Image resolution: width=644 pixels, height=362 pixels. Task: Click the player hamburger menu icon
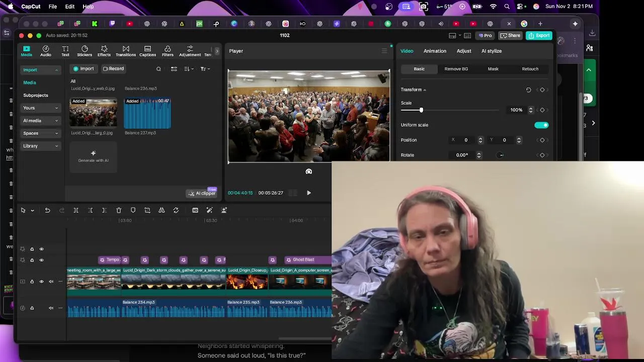(384, 51)
